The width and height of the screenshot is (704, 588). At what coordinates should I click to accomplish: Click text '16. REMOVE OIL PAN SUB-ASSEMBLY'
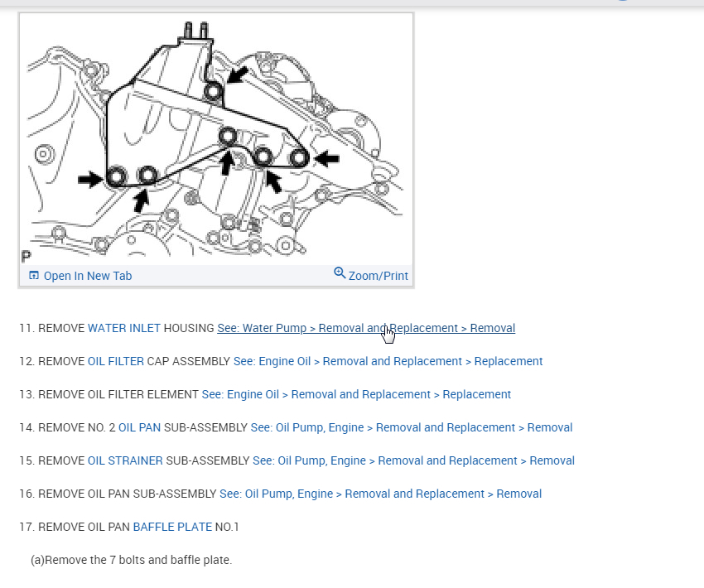coord(118,494)
